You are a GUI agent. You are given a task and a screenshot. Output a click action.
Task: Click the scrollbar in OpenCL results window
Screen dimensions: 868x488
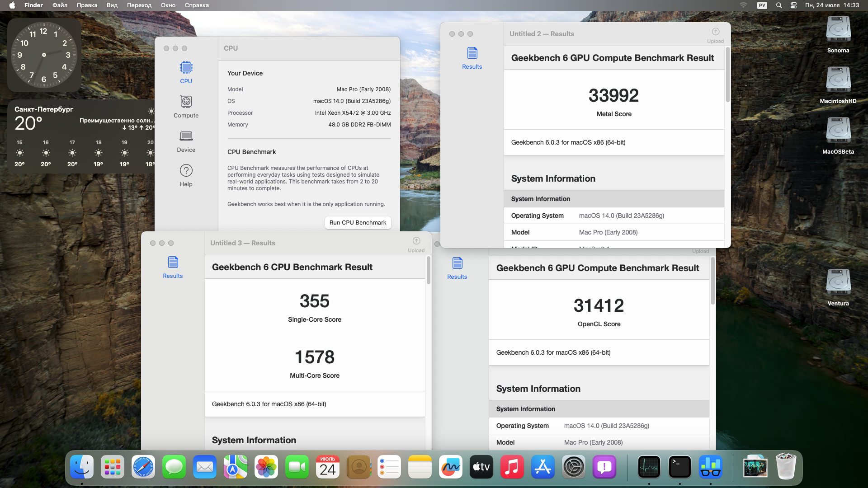[x=712, y=281]
